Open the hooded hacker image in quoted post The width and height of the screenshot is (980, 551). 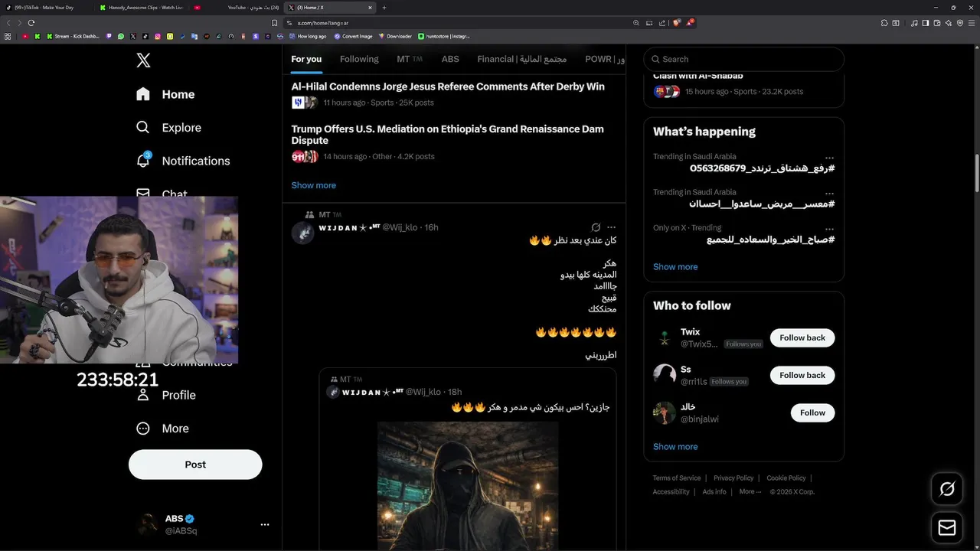point(468,485)
